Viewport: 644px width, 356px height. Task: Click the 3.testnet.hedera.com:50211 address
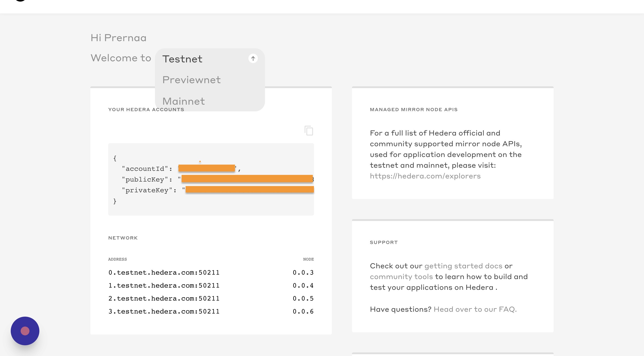(164, 311)
